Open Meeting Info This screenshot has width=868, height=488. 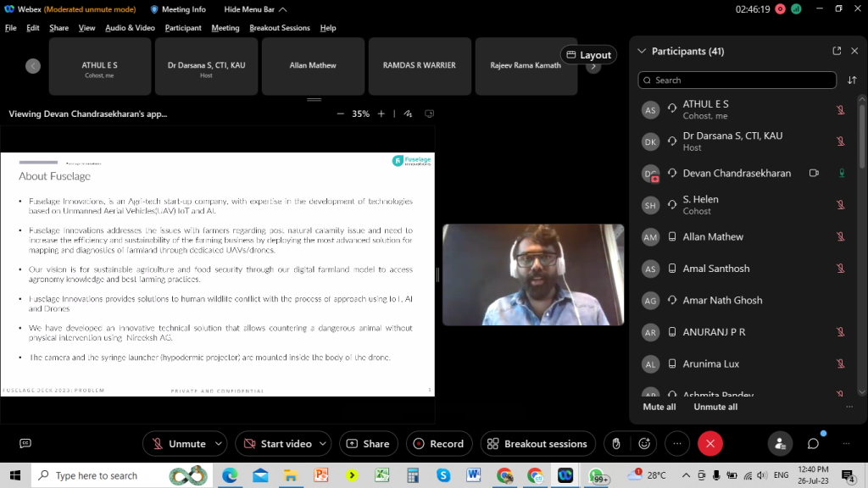coord(178,9)
